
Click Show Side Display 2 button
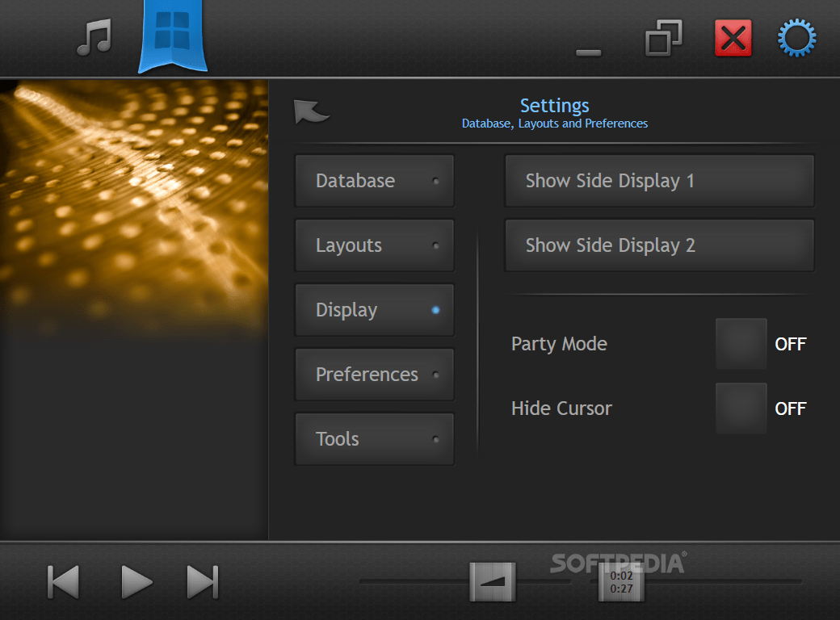pos(659,245)
